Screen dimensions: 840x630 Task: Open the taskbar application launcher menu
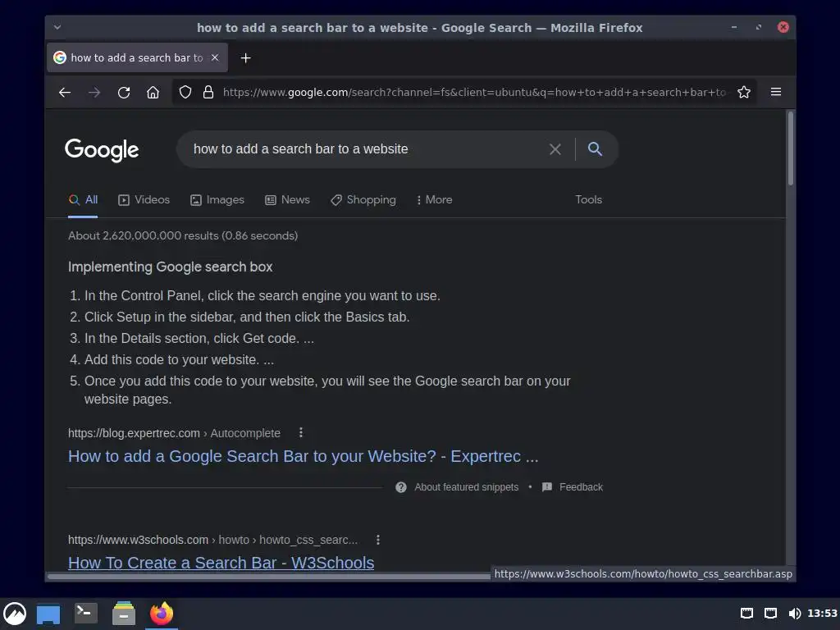15,614
